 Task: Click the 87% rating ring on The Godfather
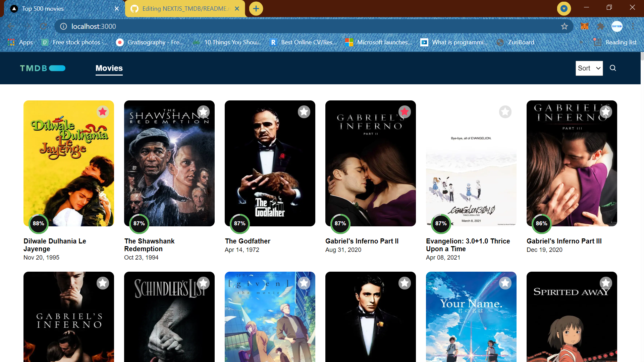240,224
